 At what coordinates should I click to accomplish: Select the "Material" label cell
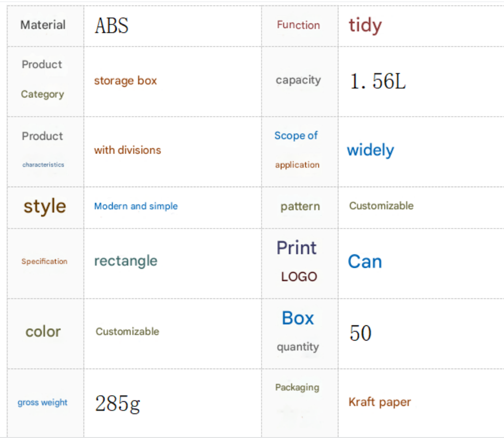click(x=43, y=25)
